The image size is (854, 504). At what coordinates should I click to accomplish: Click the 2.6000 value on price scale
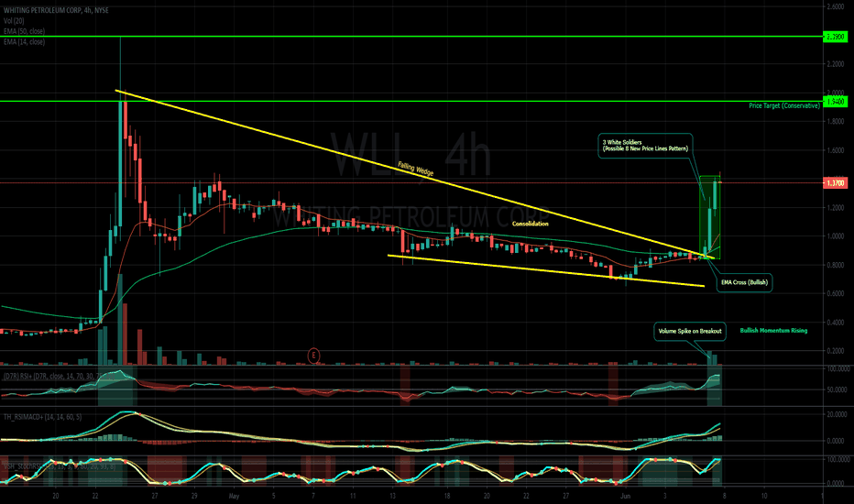pos(836,6)
